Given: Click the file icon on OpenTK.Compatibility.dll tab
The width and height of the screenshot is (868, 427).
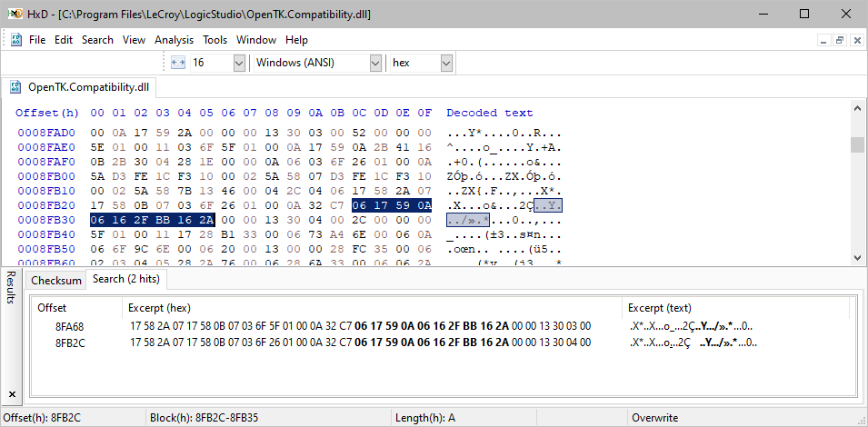Looking at the screenshot, I should [15, 87].
